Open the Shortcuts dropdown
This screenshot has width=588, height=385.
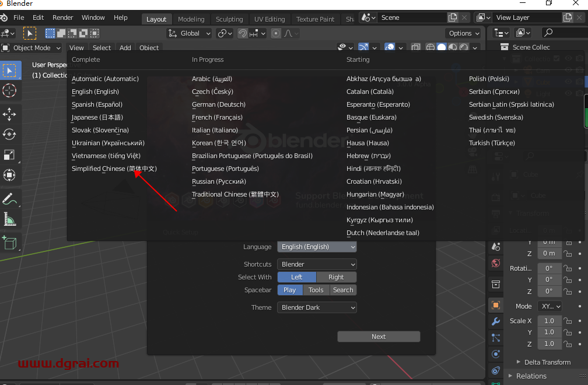pos(317,264)
